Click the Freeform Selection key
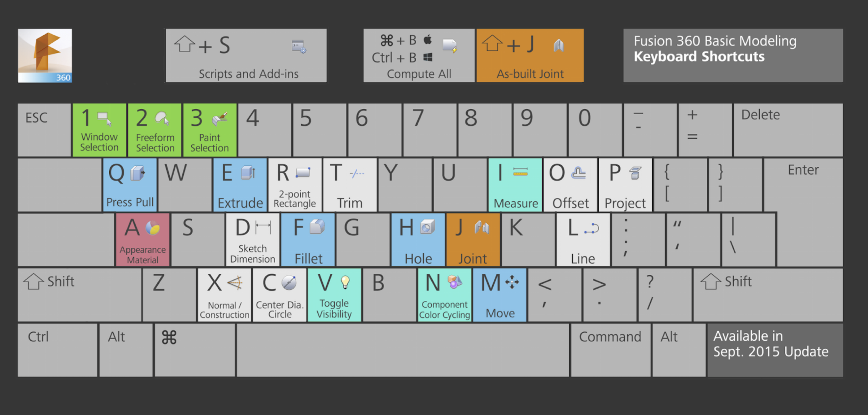 click(155, 130)
